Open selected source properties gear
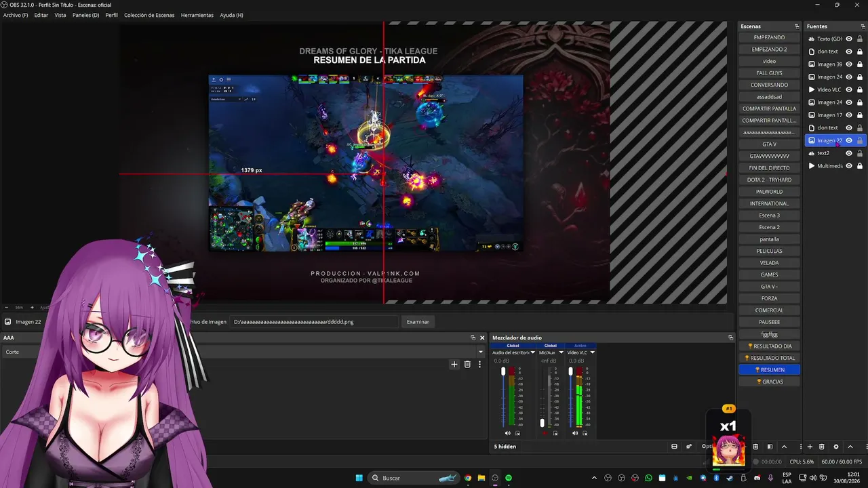The width and height of the screenshot is (868, 488). point(836,447)
